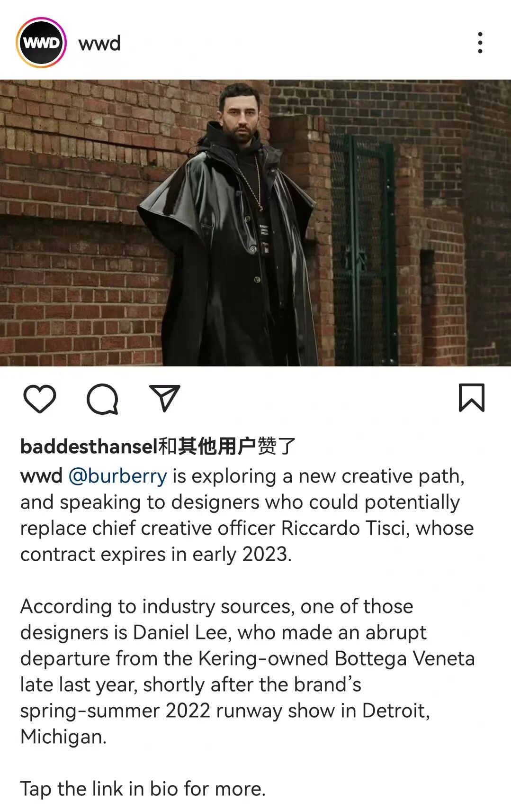Tap the 'Tap the link in bio for more' line
This screenshot has width=511, height=812.
click(x=143, y=789)
